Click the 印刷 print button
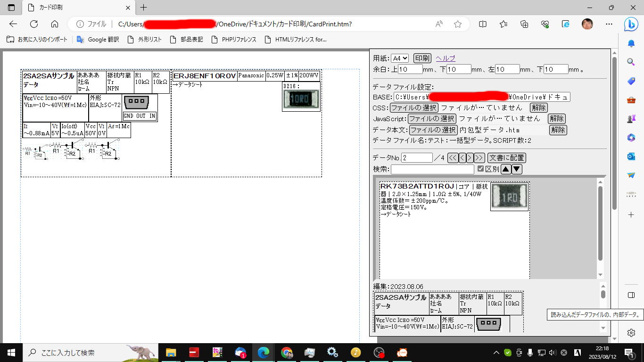Screen dimensions: 644x362 click(422, 58)
